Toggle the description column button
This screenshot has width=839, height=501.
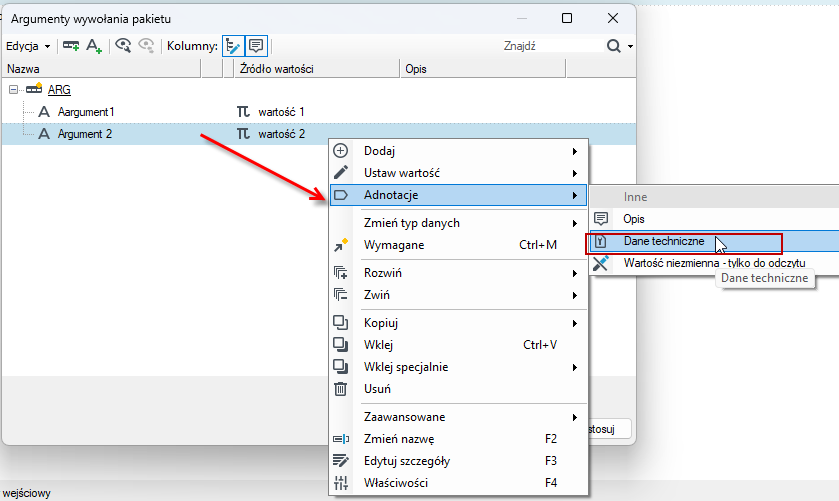click(256, 46)
